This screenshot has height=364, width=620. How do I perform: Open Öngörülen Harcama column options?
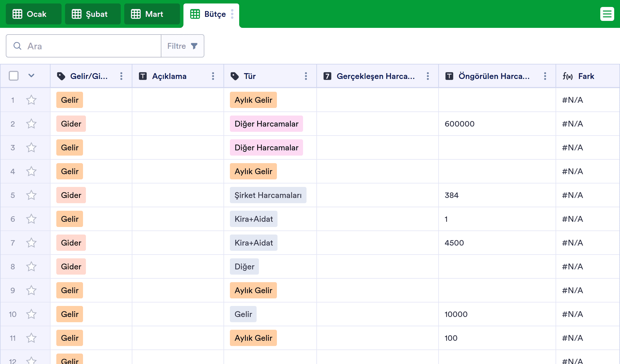tap(545, 76)
